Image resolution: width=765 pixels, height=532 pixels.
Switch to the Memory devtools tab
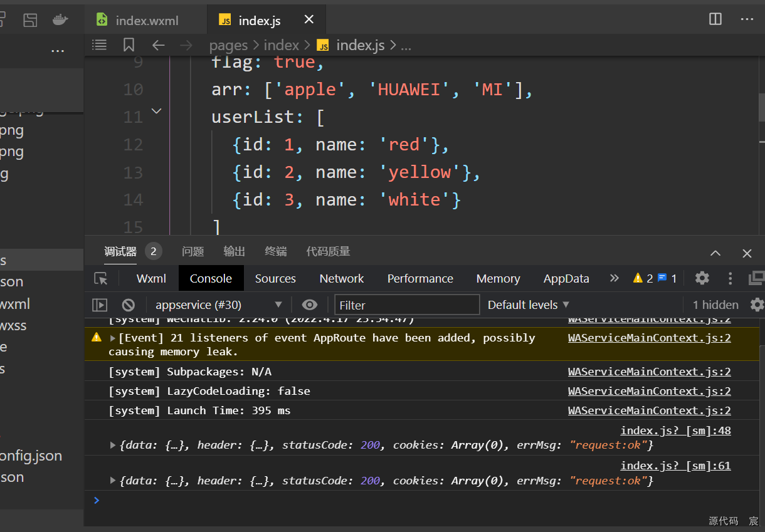(x=498, y=278)
